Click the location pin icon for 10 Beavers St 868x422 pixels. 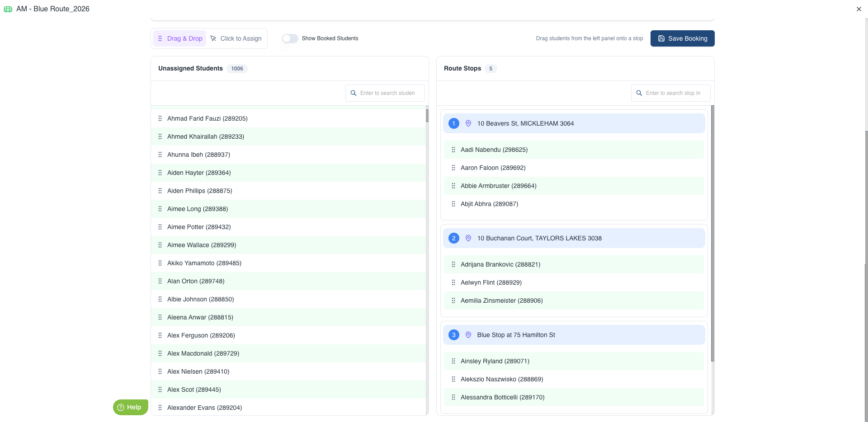point(468,123)
